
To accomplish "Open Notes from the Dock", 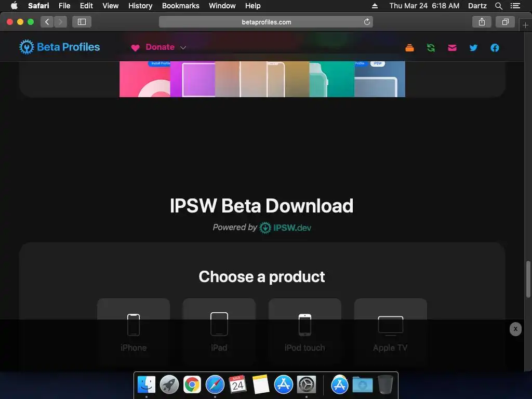I will 261,385.
